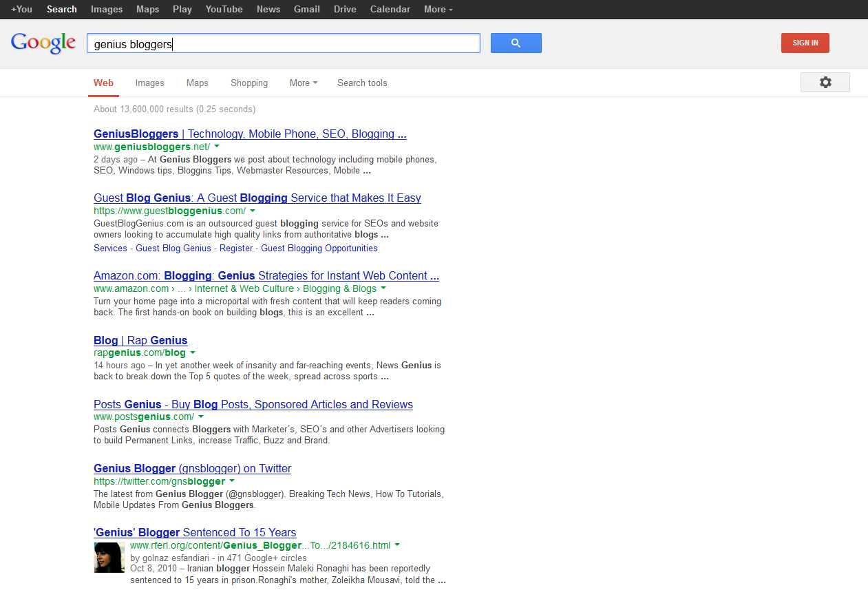The image size is (868, 601).
Task: Open 'Genius' Blogger Sentenced To 15 Years
Action: (x=195, y=532)
